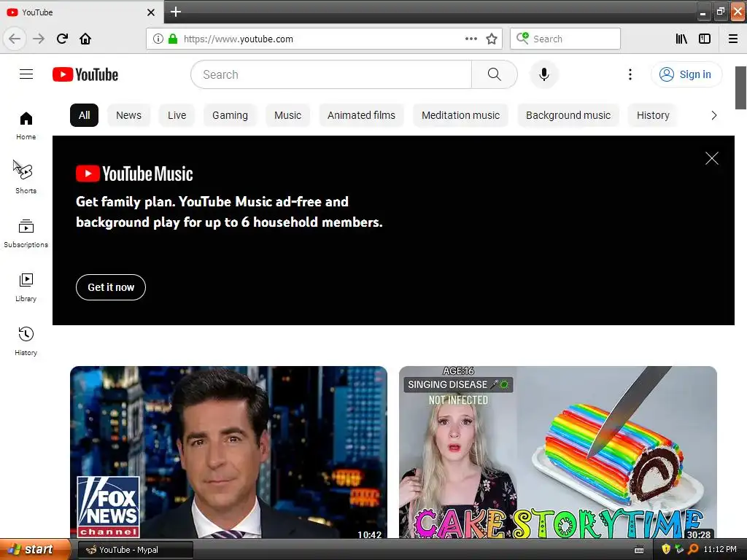
Task: Click the YouTube Music logo in banner
Action: click(134, 174)
